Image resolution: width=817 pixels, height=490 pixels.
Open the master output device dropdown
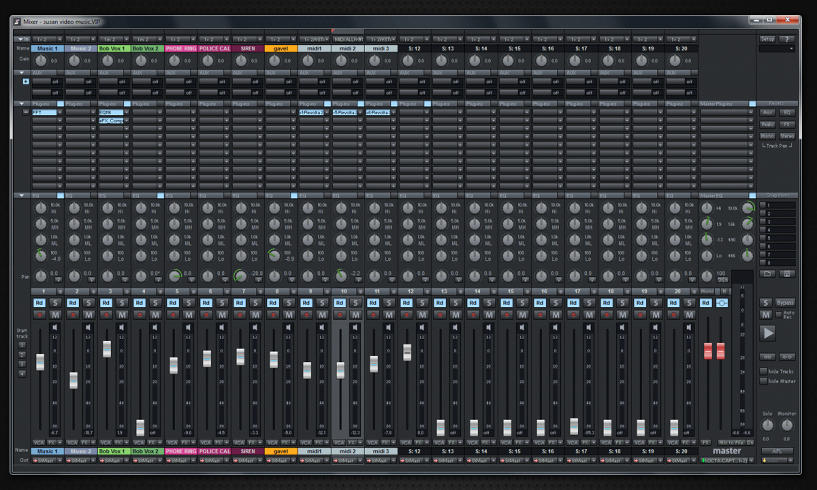tap(728, 461)
